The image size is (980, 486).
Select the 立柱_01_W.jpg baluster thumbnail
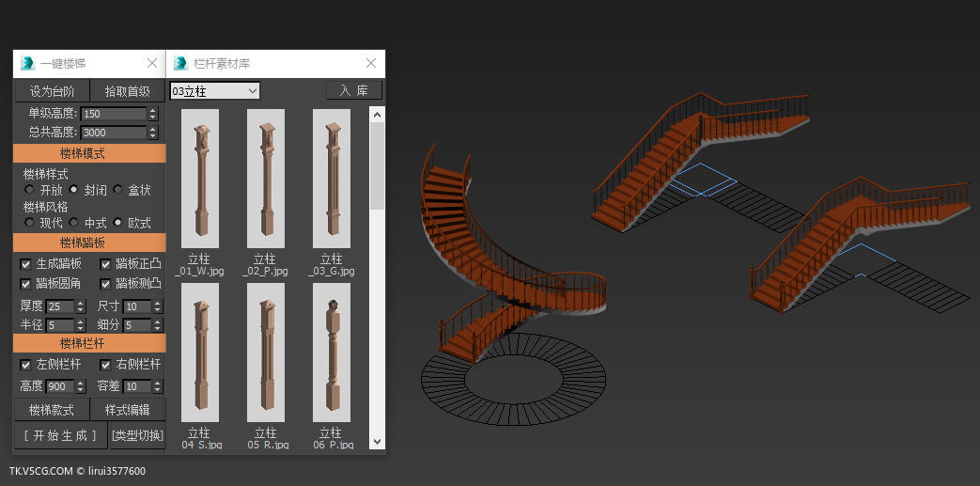pyautogui.click(x=199, y=178)
